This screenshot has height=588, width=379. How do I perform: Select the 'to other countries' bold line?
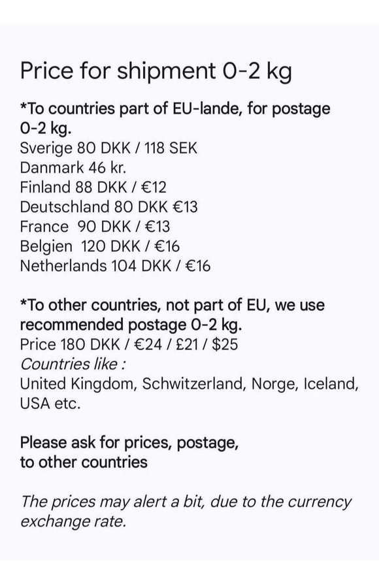coord(84,463)
